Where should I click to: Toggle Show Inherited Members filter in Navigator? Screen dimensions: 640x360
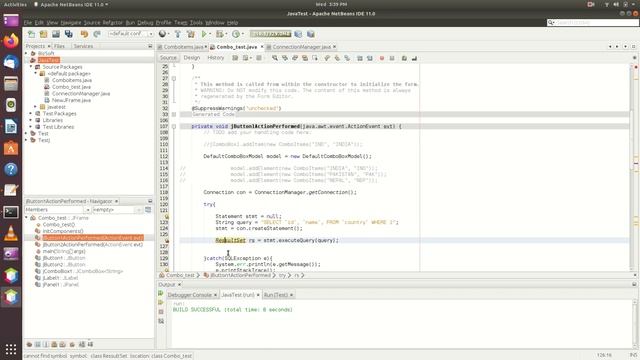pos(29,344)
